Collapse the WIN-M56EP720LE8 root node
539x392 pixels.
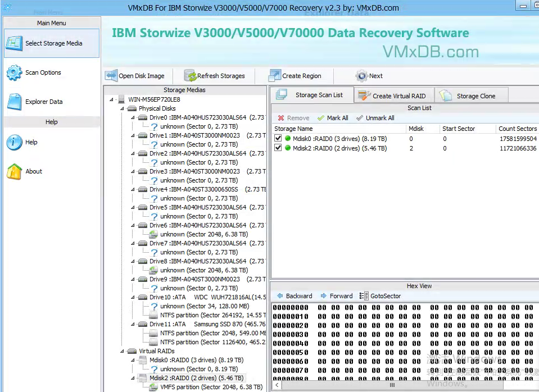click(x=111, y=99)
